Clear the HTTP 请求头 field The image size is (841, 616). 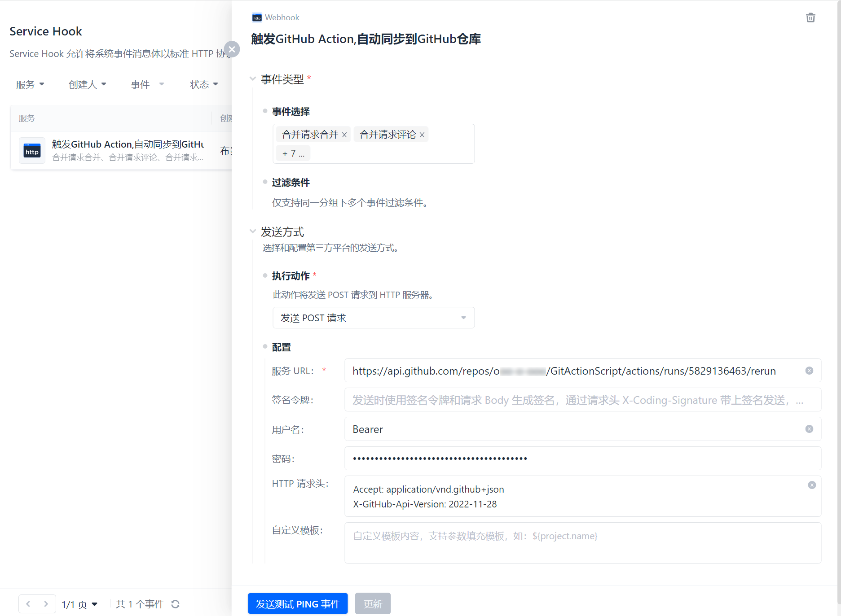pos(812,485)
